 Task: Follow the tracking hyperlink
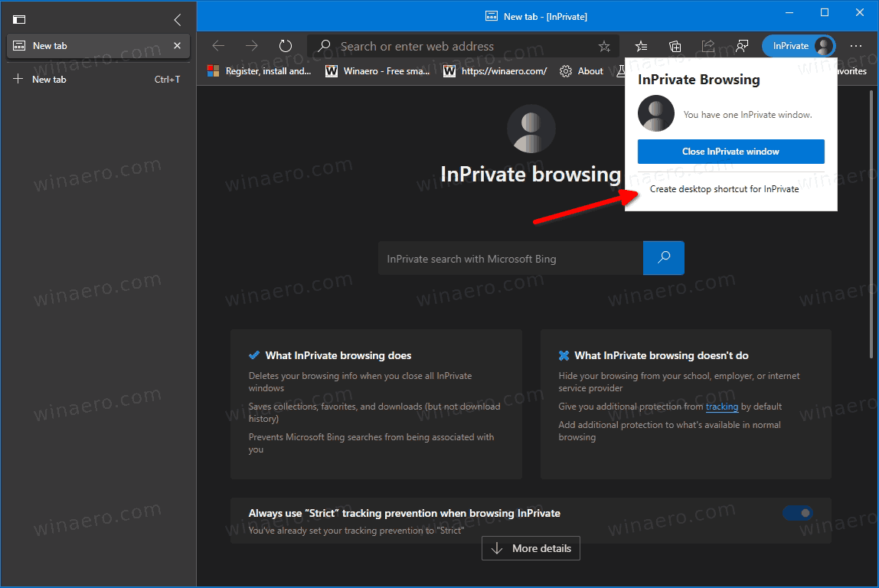(721, 407)
